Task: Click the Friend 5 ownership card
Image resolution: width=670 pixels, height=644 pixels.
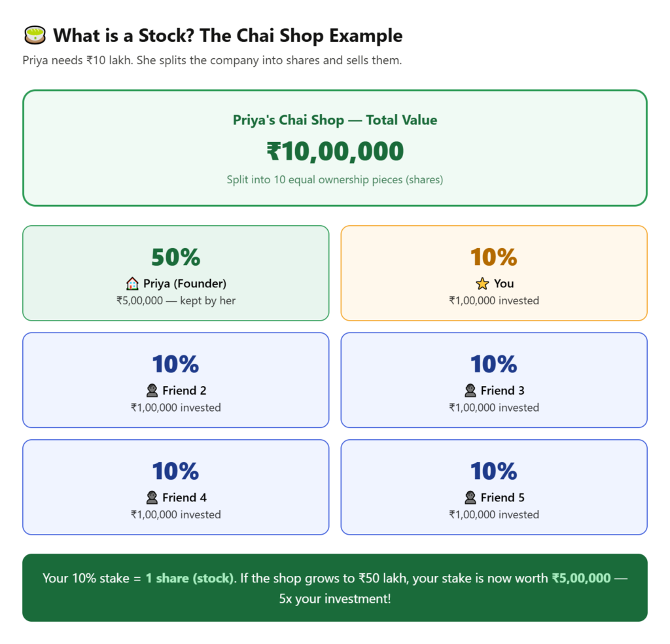Action: 494,487
